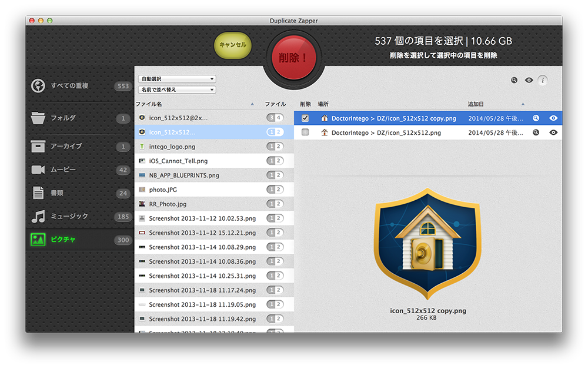The width and height of the screenshot is (588, 368).
Task: Click the magnifier icon in top-right toolbar
Action: tap(514, 80)
